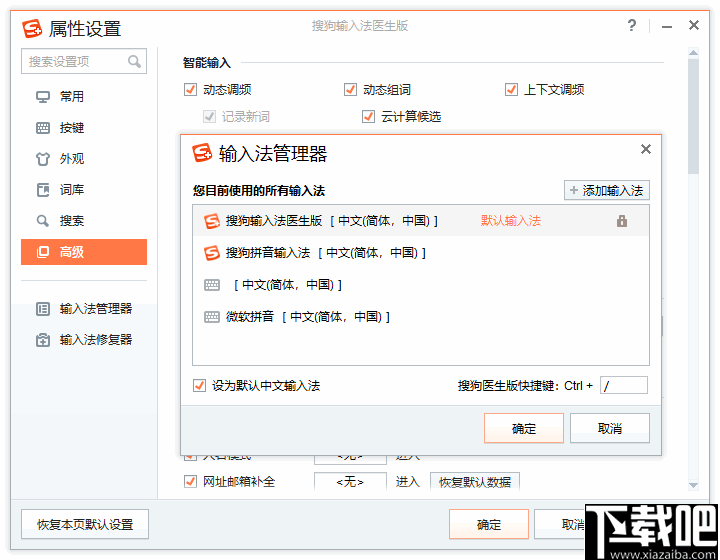Screen dimensions: 720x560
Task: Click the 默认输入法 orange label
Action: (511, 221)
